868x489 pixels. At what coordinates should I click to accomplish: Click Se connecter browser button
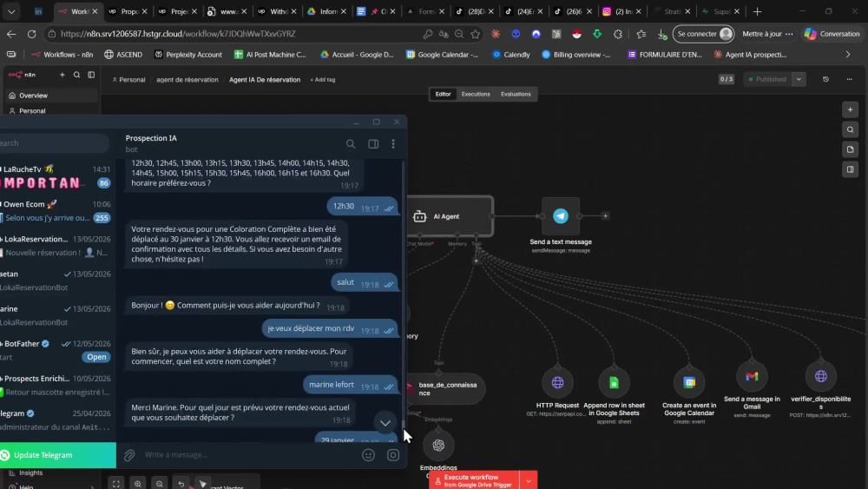[703, 34]
